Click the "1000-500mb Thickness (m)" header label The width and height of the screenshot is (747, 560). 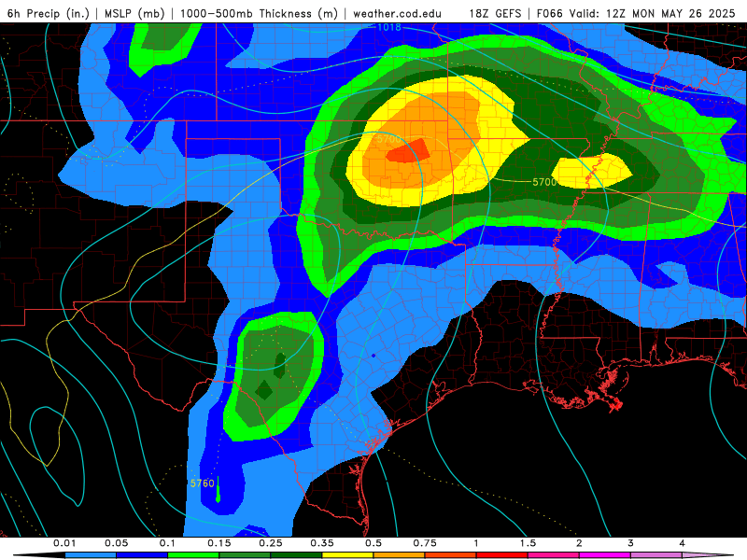point(259,13)
